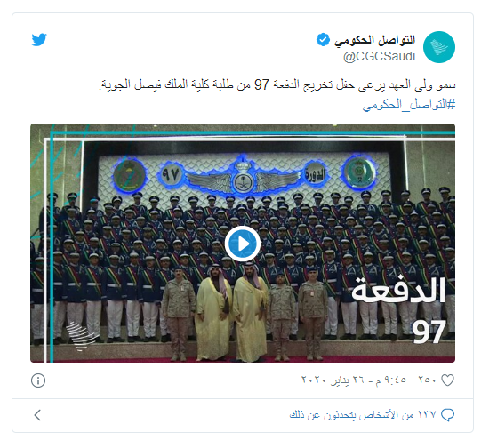The image size is (481, 448).
Task: Open the @CGCSaudi handle link
Action: (379, 56)
